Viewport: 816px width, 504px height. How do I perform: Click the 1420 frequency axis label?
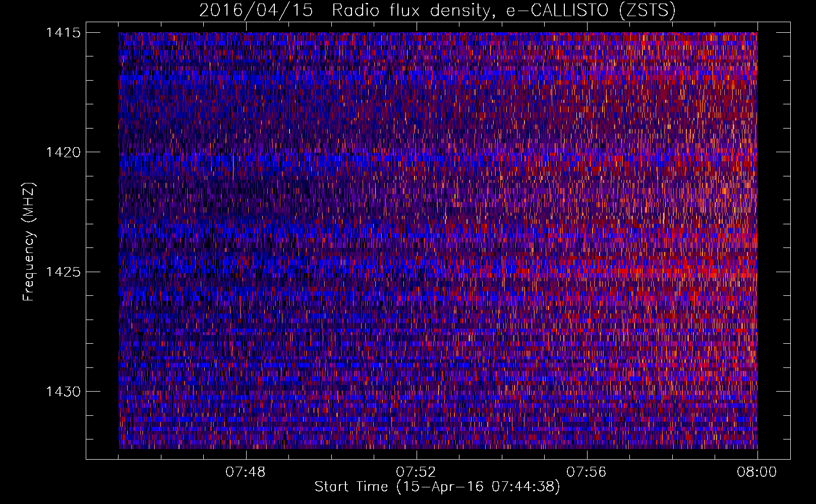point(63,152)
